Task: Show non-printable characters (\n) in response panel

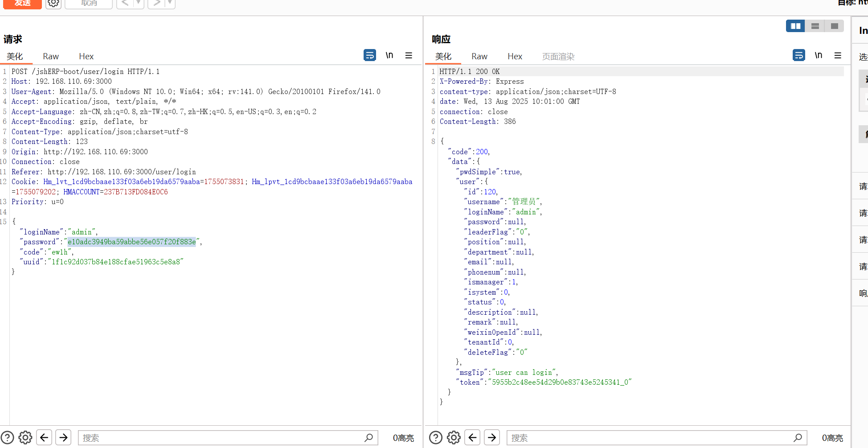Action: pos(818,55)
